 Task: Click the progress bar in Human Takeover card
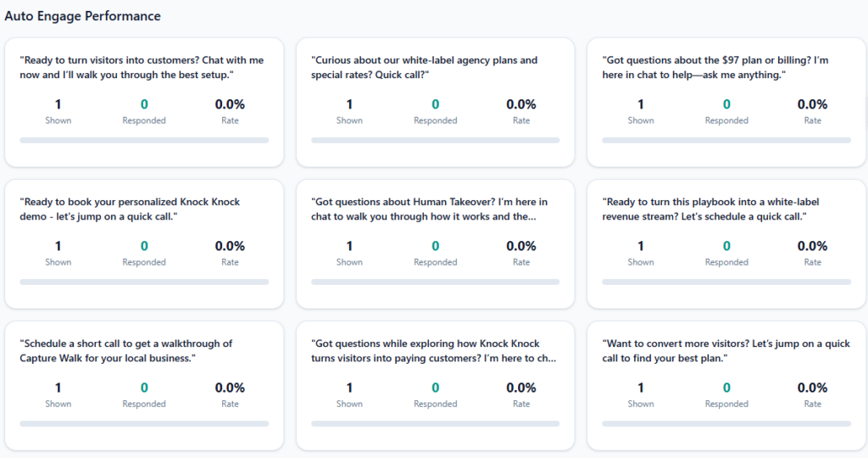(x=435, y=282)
